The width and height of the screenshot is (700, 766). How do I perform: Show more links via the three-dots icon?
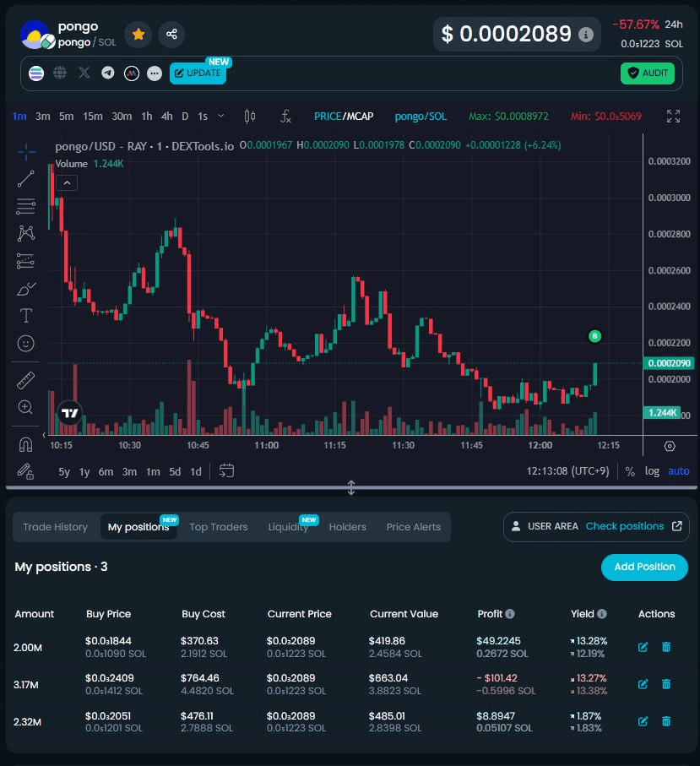click(155, 73)
